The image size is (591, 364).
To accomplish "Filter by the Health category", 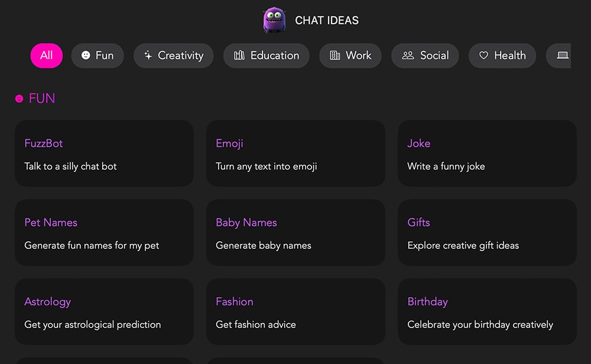I will [x=502, y=56].
